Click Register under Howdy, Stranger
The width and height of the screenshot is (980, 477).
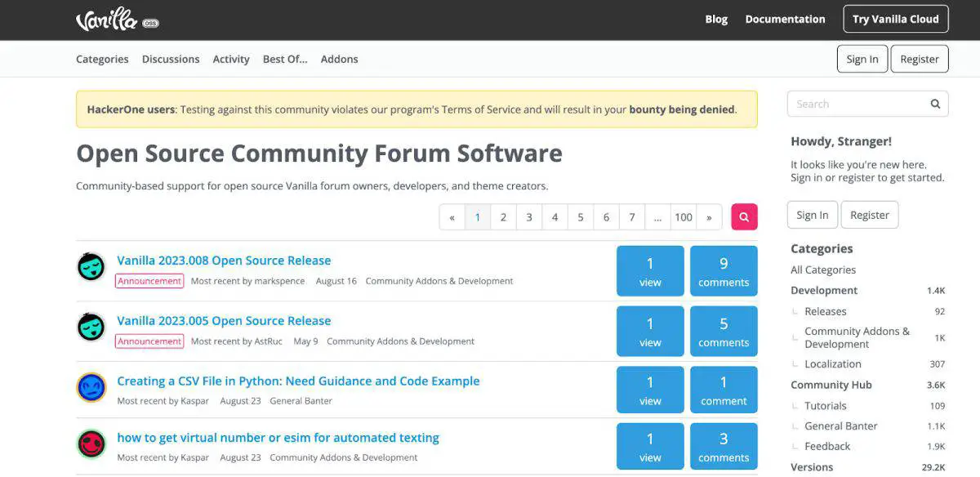(x=870, y=215)
